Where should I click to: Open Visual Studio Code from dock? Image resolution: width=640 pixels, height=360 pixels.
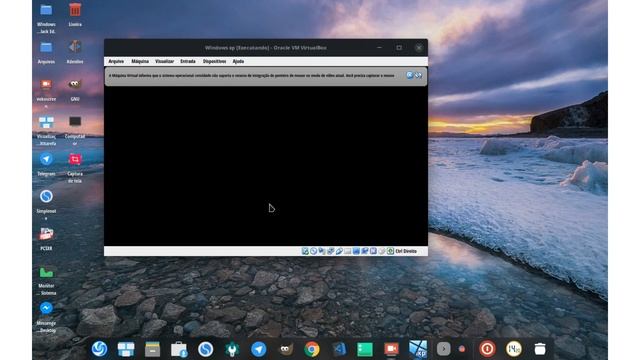(x=338, y=349)
